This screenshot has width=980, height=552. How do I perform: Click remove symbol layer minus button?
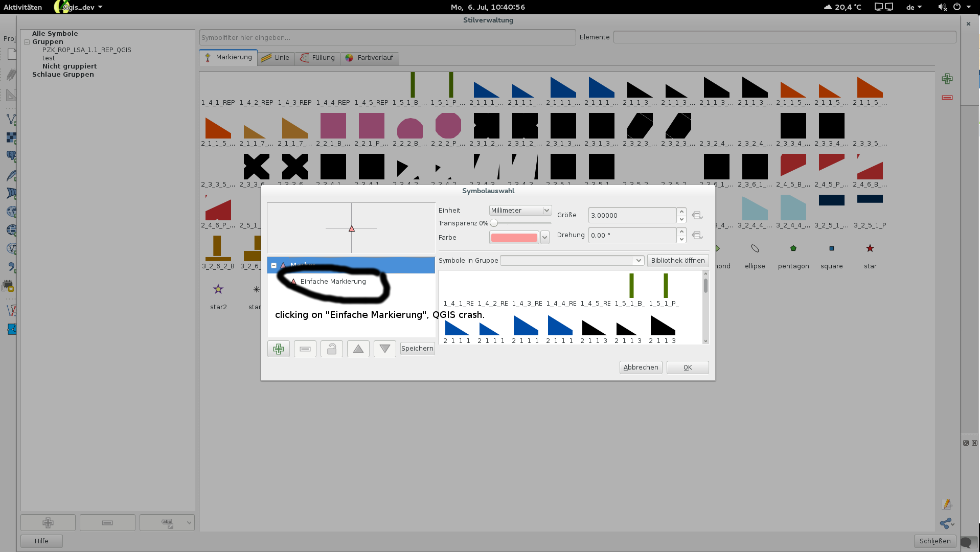305,349
